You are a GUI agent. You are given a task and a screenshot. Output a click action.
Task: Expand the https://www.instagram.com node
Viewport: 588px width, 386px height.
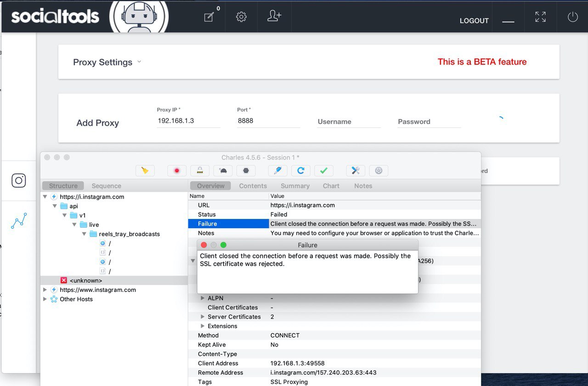tap(45, 290)
